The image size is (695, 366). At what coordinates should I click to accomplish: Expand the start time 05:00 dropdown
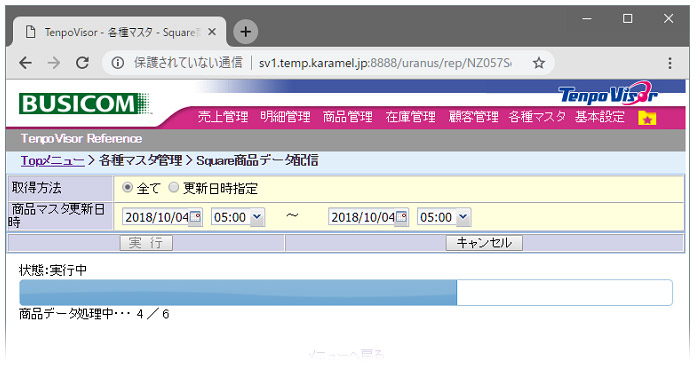[x=257, y=217]
